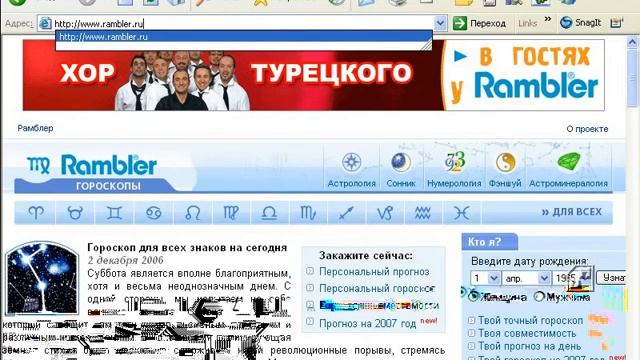Select the Scorpio zodiac sign icon
The image size is (640, 360).
coord(308,213)
